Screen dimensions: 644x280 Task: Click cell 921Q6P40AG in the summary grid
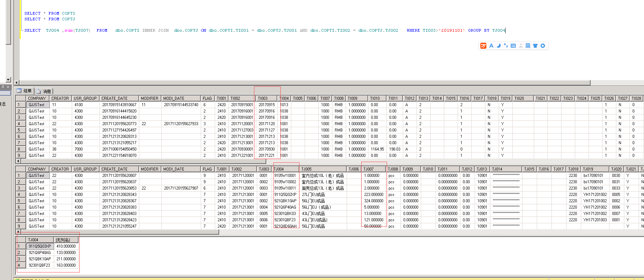click(x=40, y=252)
